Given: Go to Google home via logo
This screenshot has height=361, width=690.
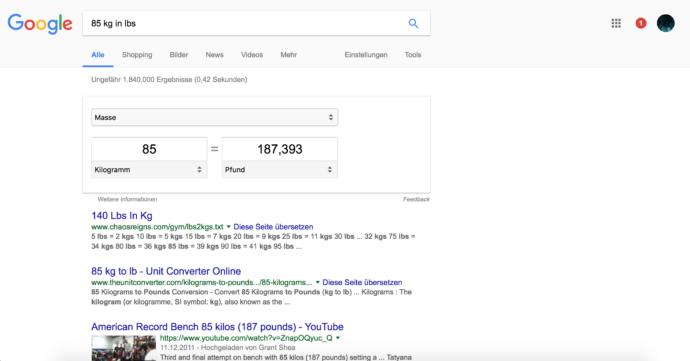Looking at the screenshot, I should (40, 23).
